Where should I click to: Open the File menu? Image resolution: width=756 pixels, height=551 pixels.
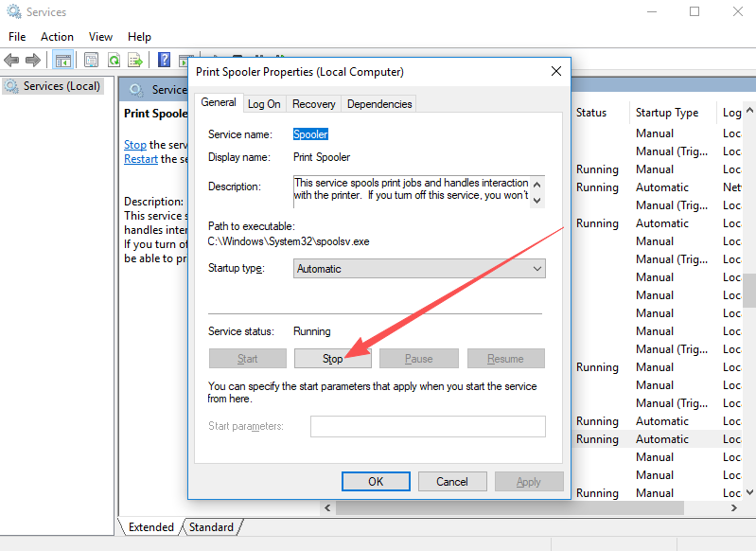[17, 37]
